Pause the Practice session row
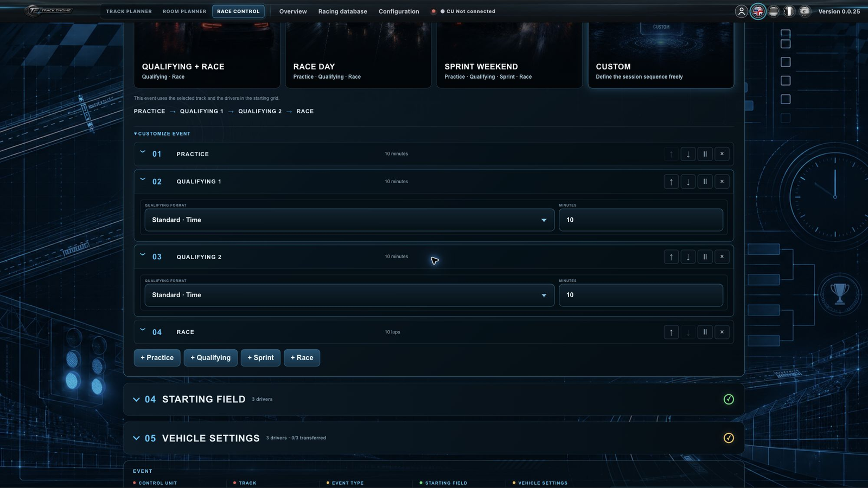Screen dimensions: 868x488 coord(705,154)
